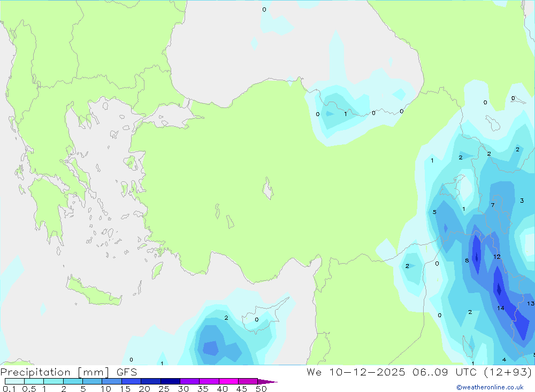This screenshot has height=392, width=535.
Task: Click the 'Precipitation [mm] GFS' title
Action: (x=68, y=372)
